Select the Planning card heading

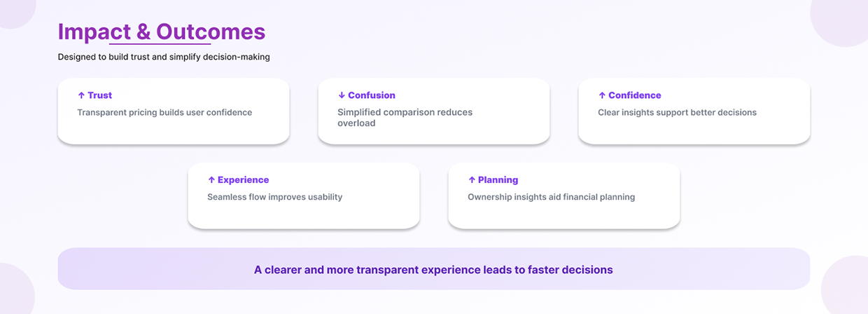(498, 180)
